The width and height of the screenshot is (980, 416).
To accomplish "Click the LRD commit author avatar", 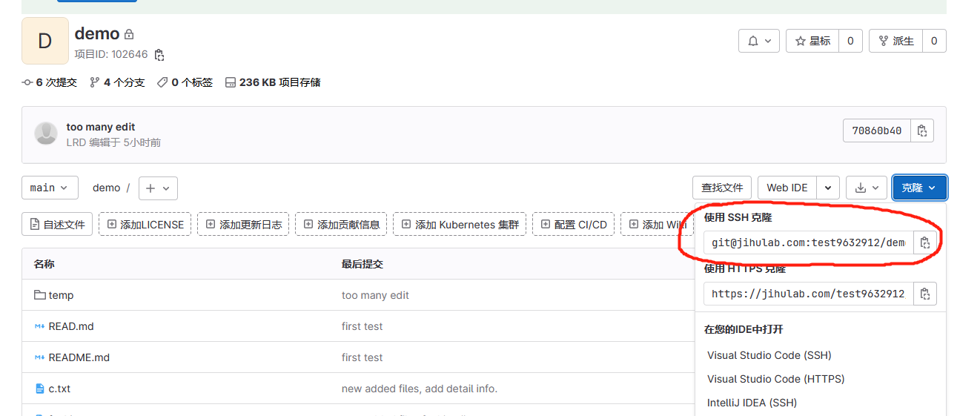I will click(x=46, y=133).
